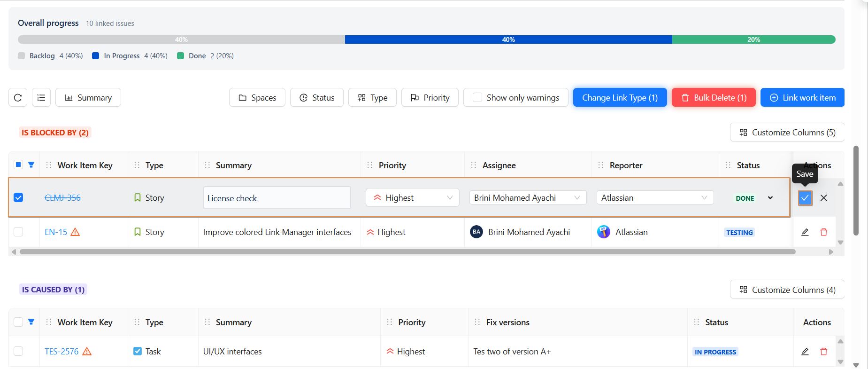The width and height of the screenshot is (868, 369).
Task: Click the Bulk Delete (1) button
Action: coord(714,98)
